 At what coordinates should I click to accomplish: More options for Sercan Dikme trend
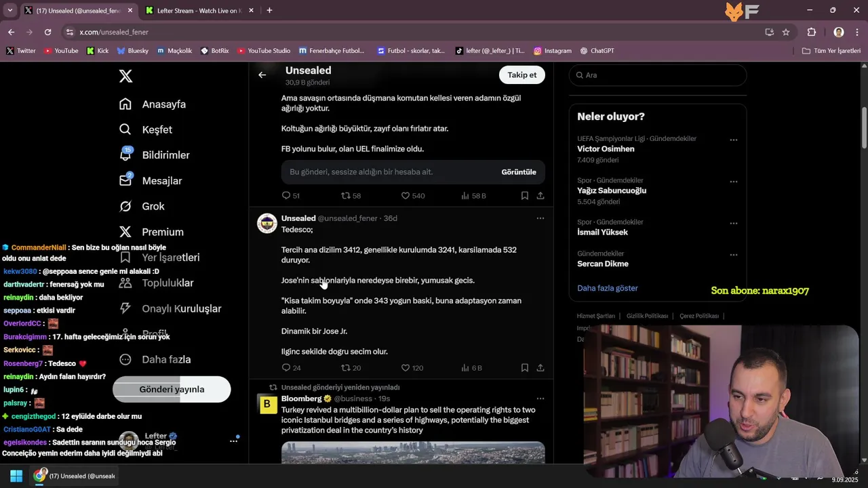click(734, 255)
